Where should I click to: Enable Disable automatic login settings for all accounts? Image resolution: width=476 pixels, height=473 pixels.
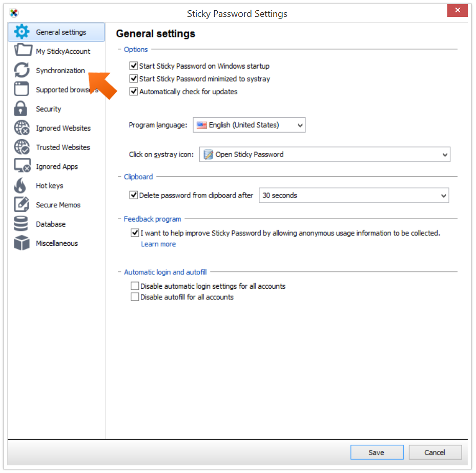[135, 286]
